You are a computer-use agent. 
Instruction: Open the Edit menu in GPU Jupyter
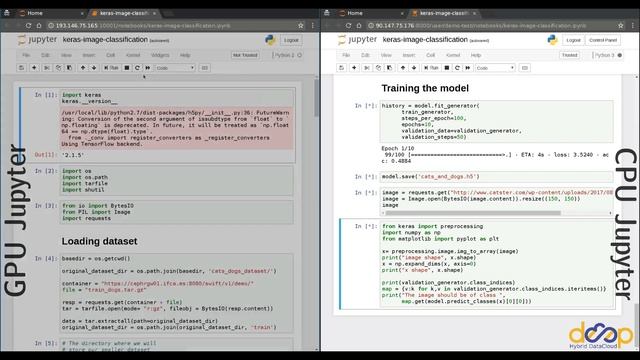click(x=45, y=55)
